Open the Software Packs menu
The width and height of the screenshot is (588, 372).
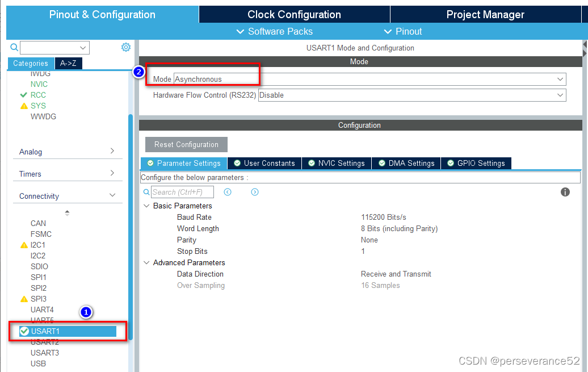pyautogui.click(x=275, y=32)
